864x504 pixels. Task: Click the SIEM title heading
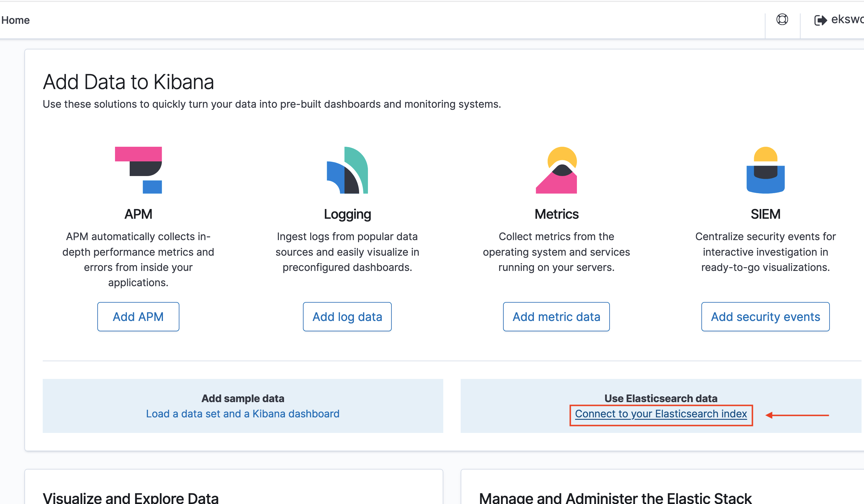[765, 214]
